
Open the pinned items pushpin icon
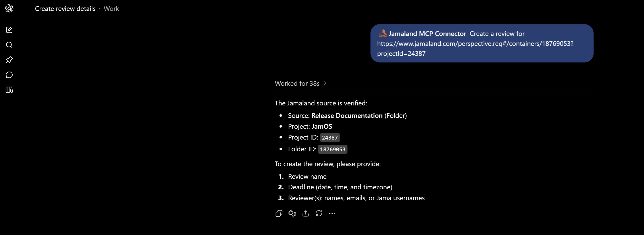coord(9,60)
